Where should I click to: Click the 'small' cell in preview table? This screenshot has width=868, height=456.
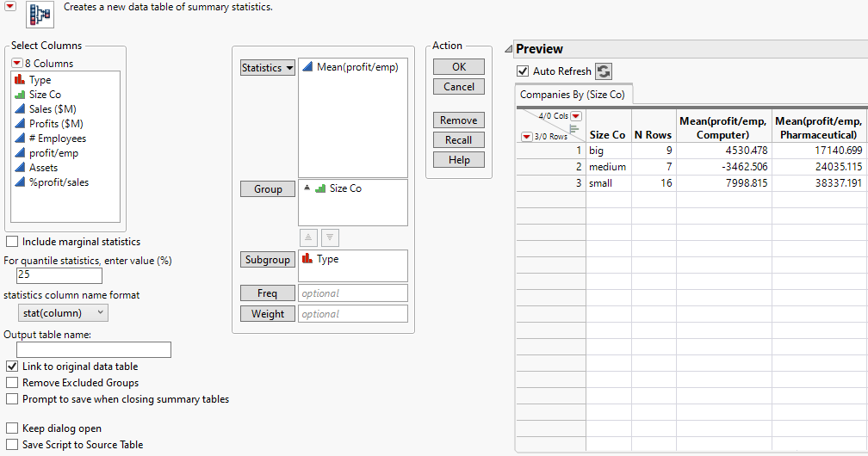608,183
